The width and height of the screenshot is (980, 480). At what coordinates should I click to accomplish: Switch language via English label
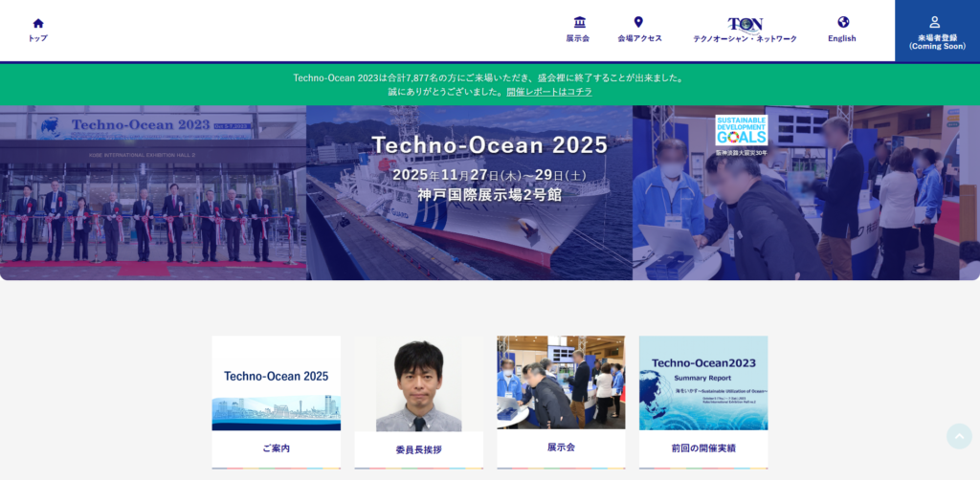pyautogui.click(x=842, y=38)
